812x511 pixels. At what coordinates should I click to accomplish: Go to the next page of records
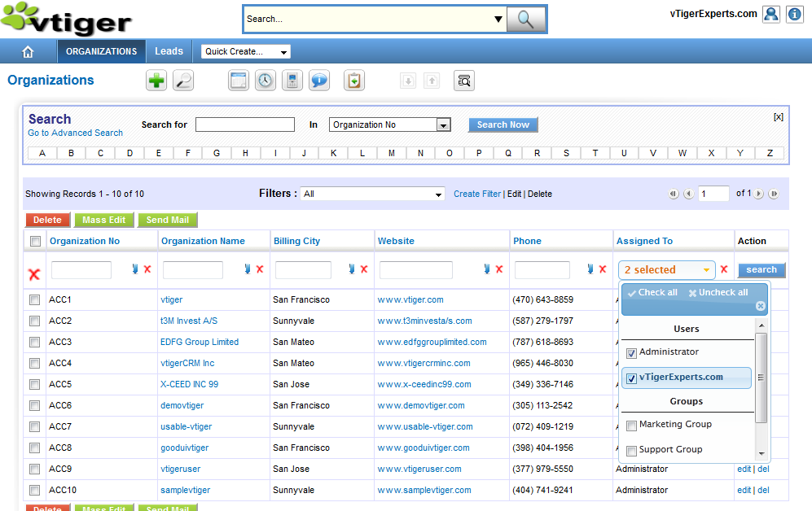[759, 194]
